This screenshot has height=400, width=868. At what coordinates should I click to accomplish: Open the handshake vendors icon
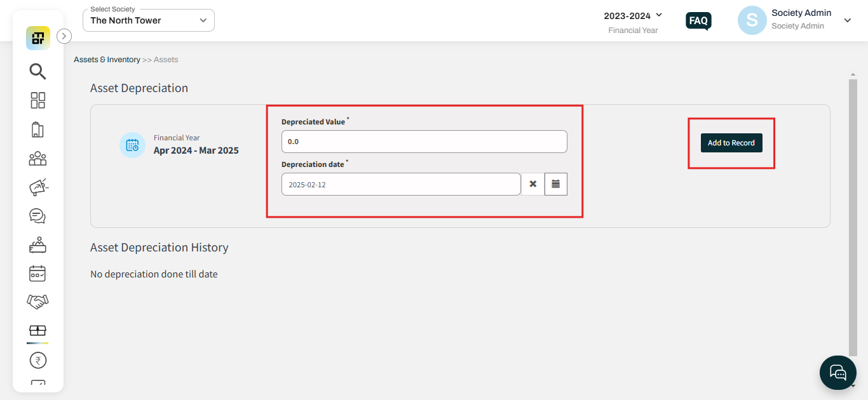pos(37,302)
